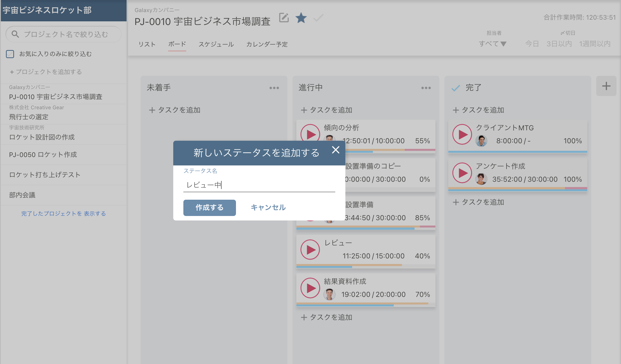This screenshot has height=364, width=621.
Task: Add a new status column with the plus icon
Action: click(x=606, y=86)
